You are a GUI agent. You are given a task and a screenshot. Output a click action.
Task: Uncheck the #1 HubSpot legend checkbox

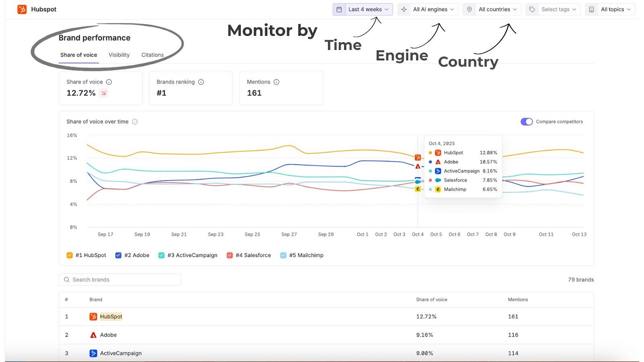pos(70,255)
